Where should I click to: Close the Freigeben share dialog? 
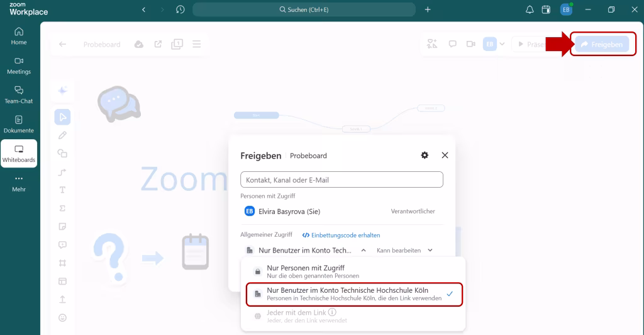[x=445, y=156]
